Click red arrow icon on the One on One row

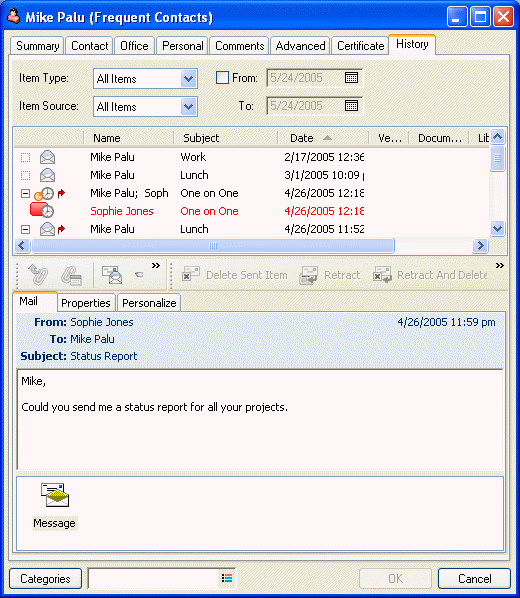61,194
